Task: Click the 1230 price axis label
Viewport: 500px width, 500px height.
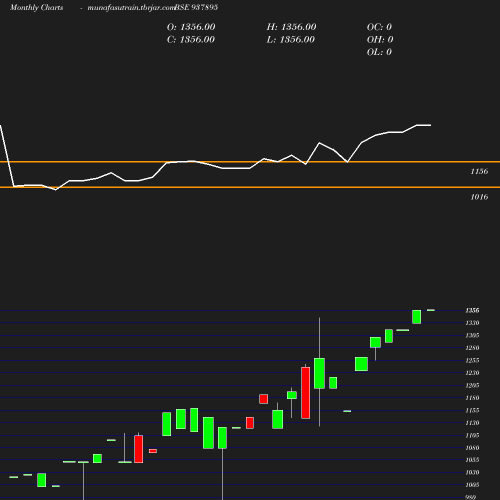Action: (472, 373)
